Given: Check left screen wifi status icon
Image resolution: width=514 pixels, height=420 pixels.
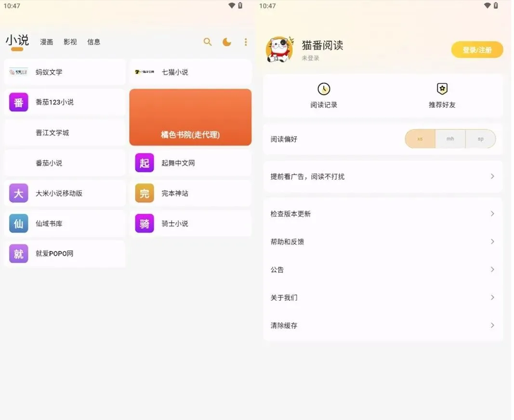Looking at the screenshot, I should tap(232, 6).
